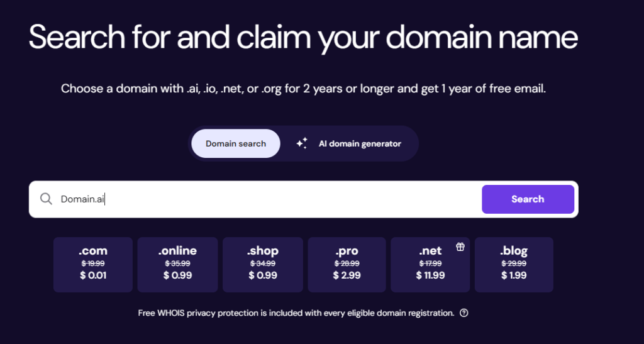Click the gift icon on .net tile
The height and width of the screenshot is (344, 644).
(460, 247)
